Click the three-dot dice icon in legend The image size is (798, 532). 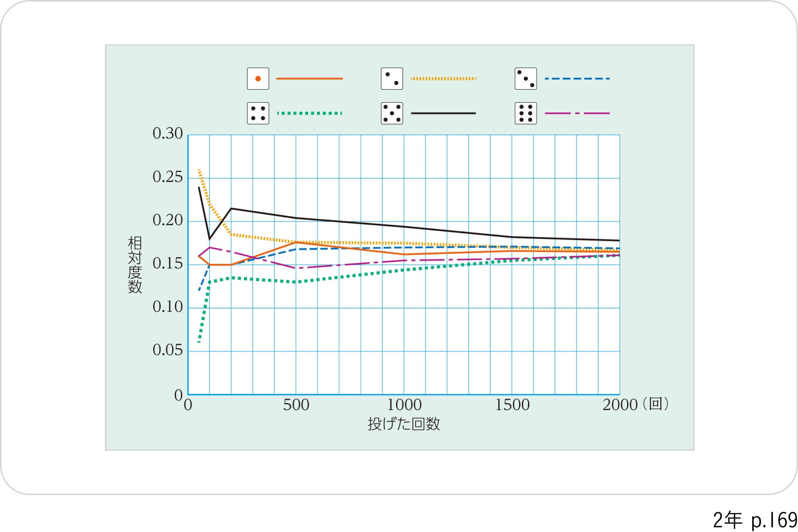[525, 79]
